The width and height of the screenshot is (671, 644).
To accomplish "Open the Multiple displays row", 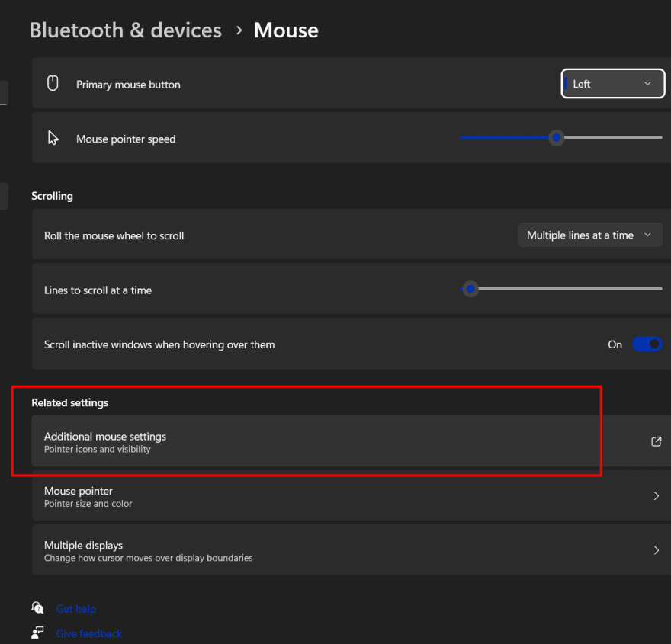I will pos(352,550).
